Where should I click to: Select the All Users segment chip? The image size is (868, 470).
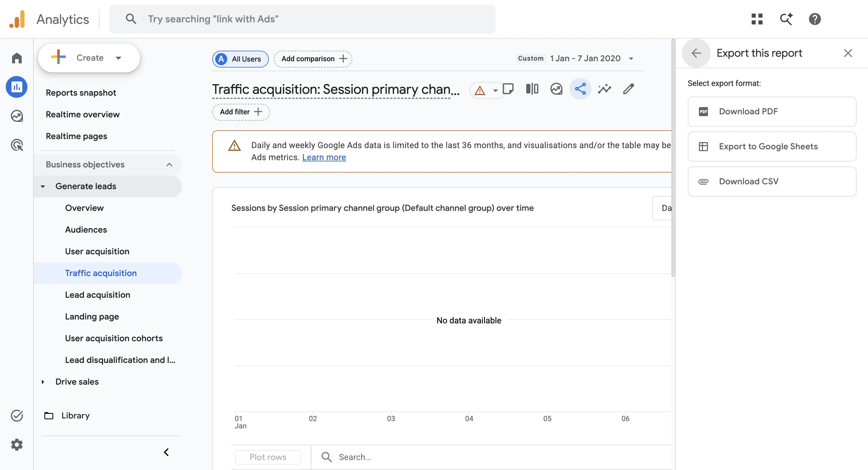tap(240, 59)
